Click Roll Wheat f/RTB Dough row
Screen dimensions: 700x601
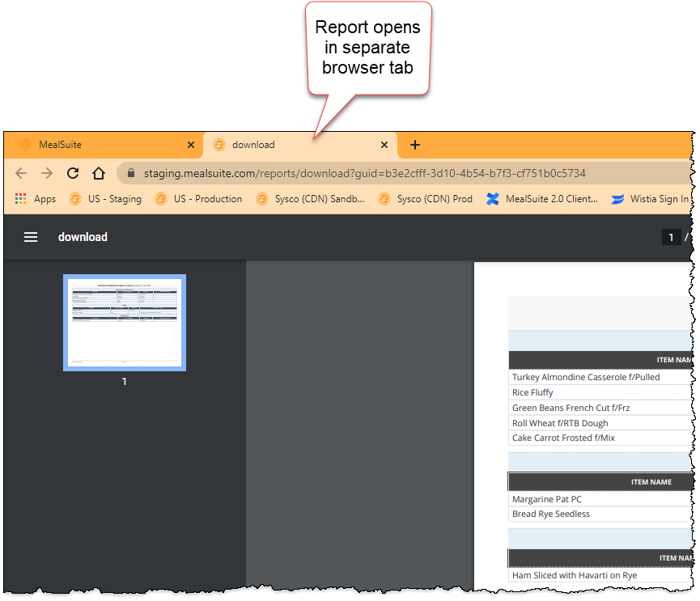[601, 423]
